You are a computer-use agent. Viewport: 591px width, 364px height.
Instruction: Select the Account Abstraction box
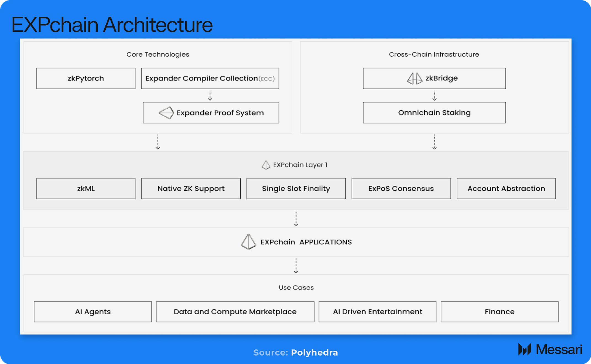click(506, 189)
